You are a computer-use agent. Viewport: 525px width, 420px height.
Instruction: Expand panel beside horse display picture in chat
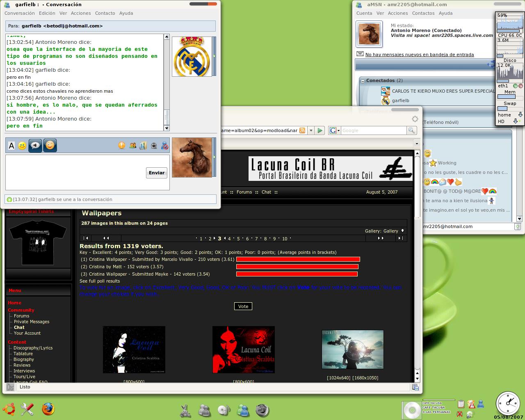214,157
